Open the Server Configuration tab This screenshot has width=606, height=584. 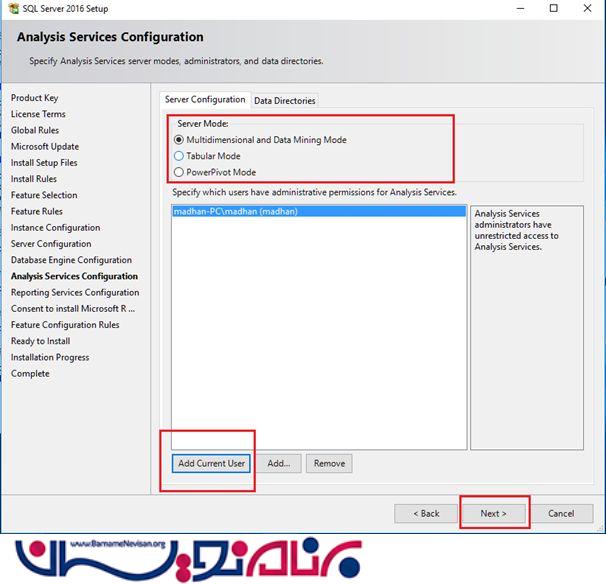point(204,100)
